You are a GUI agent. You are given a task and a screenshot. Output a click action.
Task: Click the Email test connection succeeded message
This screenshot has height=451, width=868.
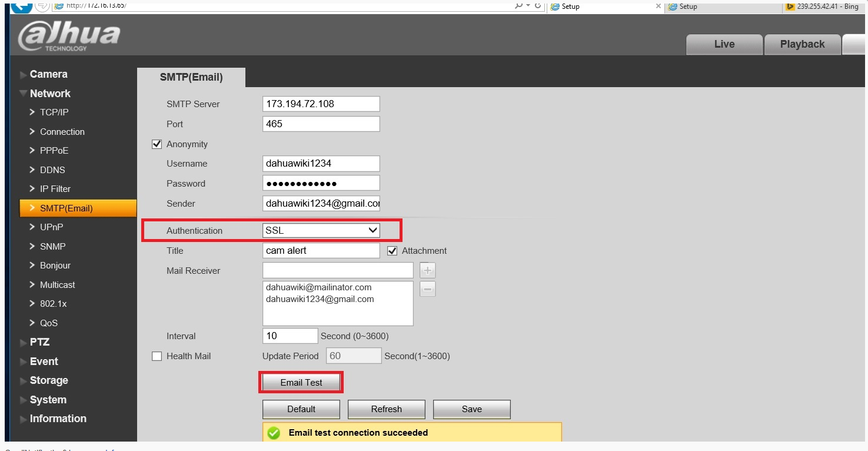[358, 433]
